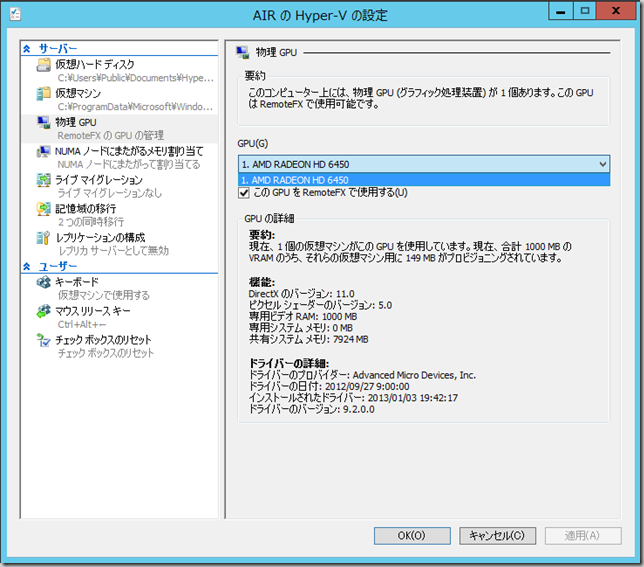Click the レプリケーションの構成 icon
The image size is (644, 567).
44,238
